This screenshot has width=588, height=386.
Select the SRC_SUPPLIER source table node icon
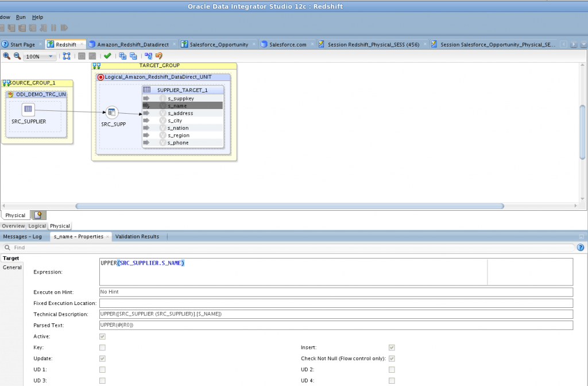(x=29, y=110)
